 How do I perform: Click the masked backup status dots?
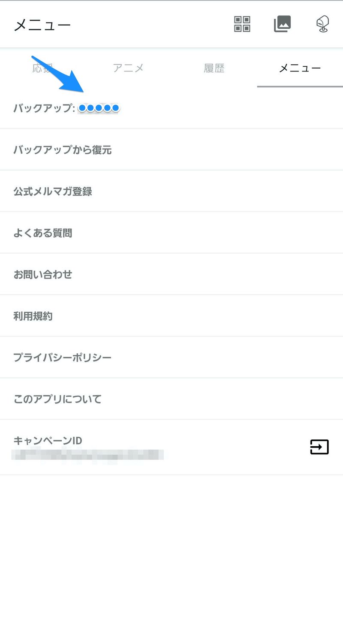point(99,108)
